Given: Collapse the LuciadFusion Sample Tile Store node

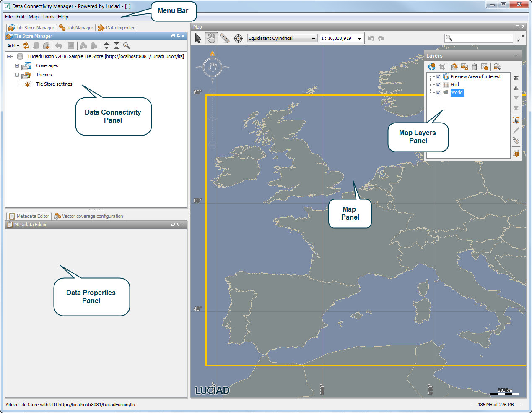Looking at the screenshot, I should (x=9, y=56).
